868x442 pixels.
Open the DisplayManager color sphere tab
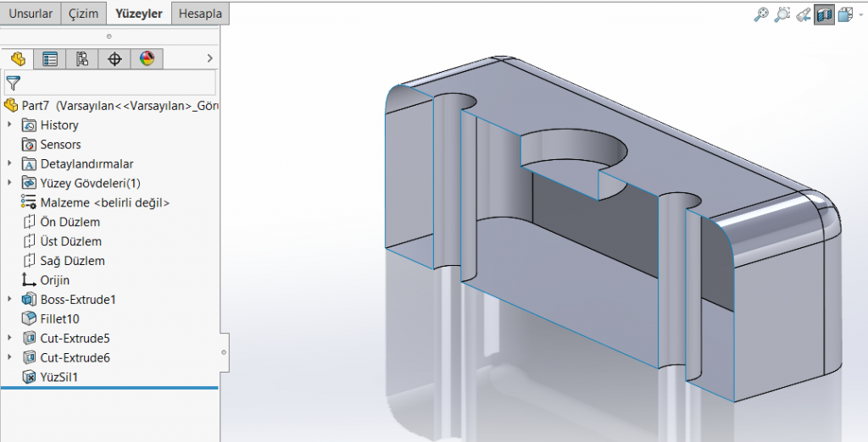tap(147, 58)
